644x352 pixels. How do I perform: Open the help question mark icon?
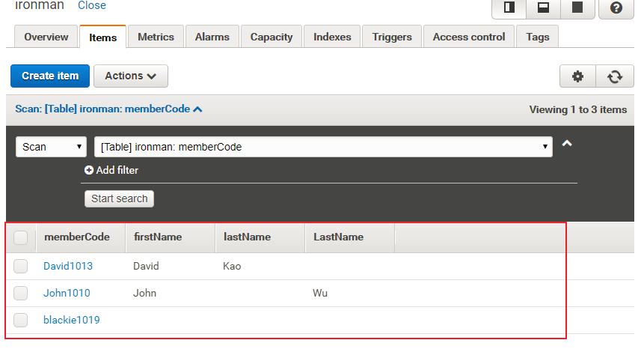616,7
